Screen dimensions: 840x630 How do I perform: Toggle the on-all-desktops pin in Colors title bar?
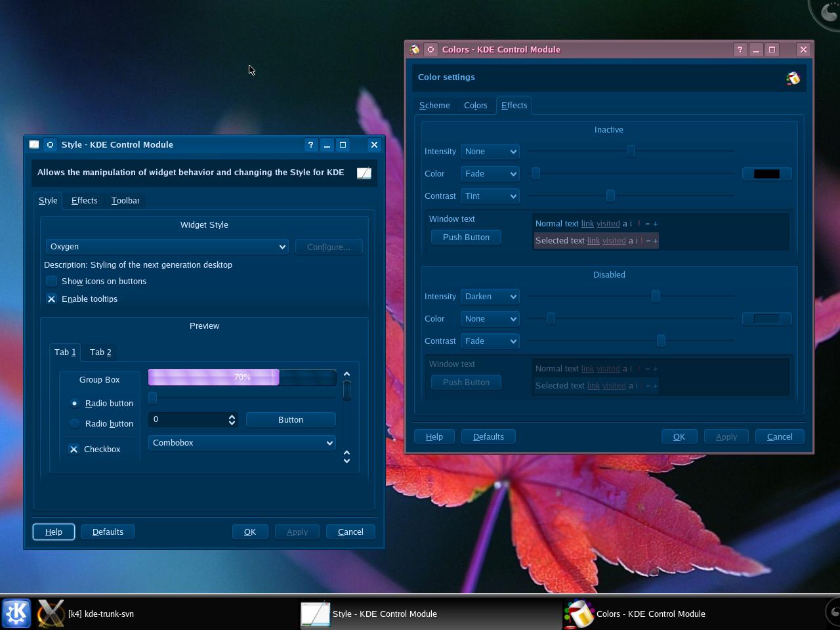click(430, 49)
